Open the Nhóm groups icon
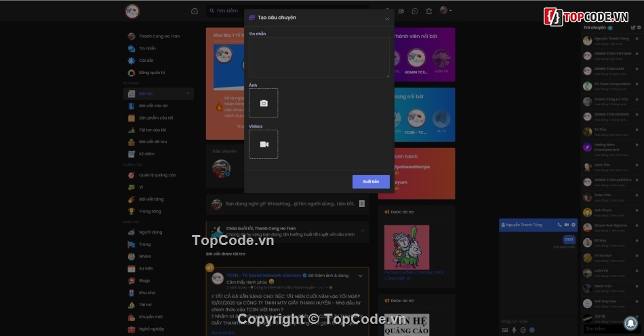 point(132,257)
